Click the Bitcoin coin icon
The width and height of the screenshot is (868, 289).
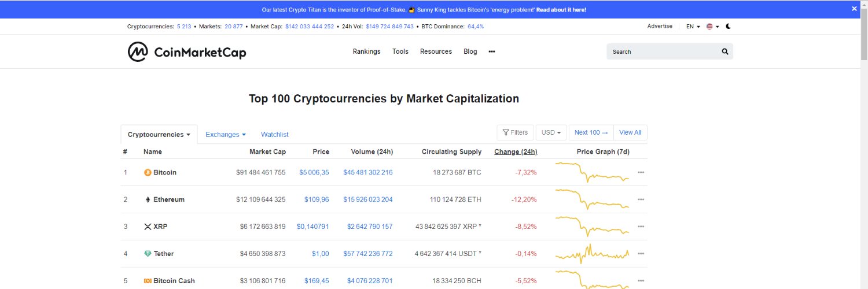[x=148, y=172]
